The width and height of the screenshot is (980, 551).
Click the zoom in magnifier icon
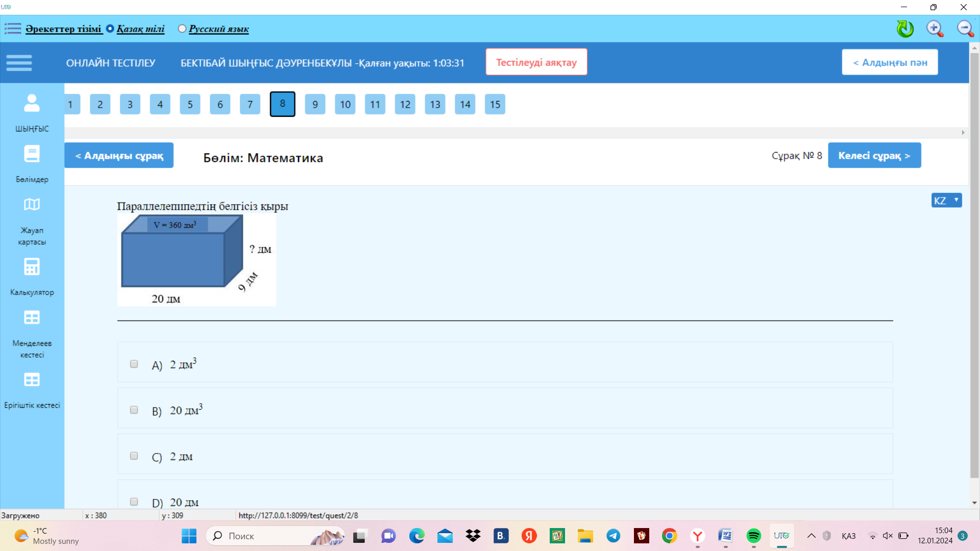tap(935, 29)
